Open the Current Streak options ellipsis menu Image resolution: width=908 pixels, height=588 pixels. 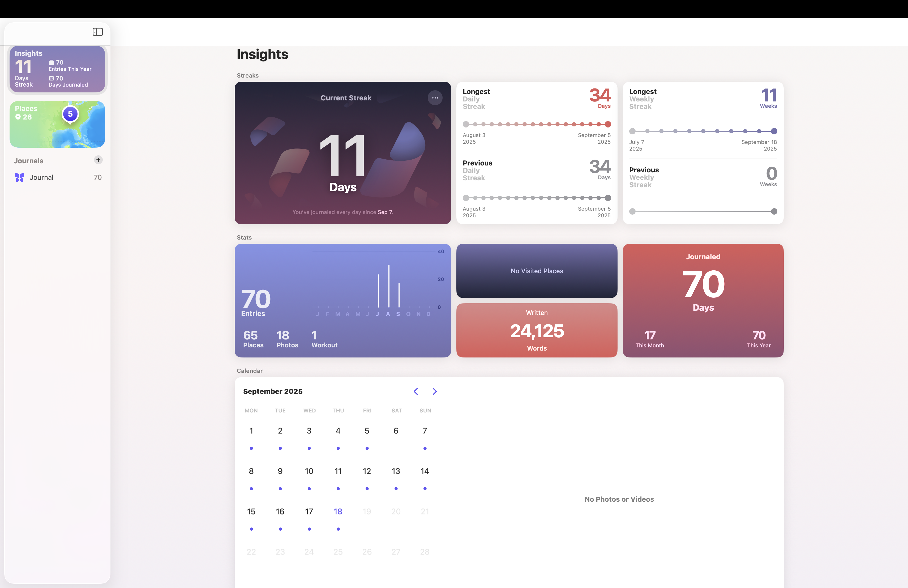point(435,98)
